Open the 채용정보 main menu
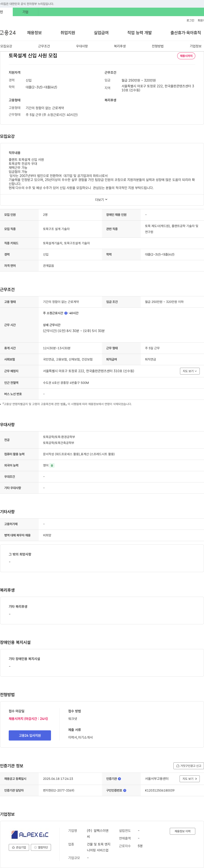 tap(34, 33)
